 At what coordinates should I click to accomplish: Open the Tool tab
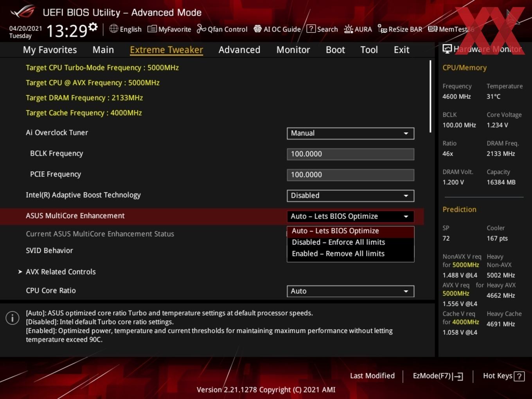coord(369,50)
